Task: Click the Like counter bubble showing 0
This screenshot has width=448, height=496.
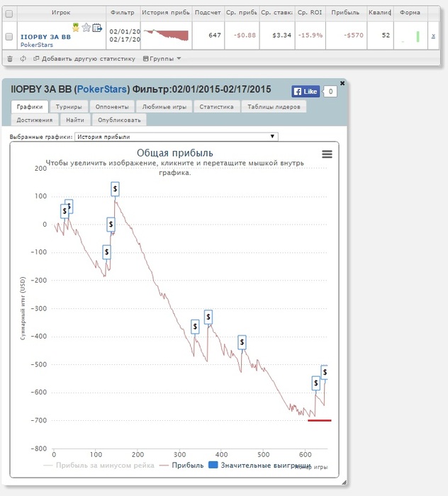Action: [x=330, y=91]
